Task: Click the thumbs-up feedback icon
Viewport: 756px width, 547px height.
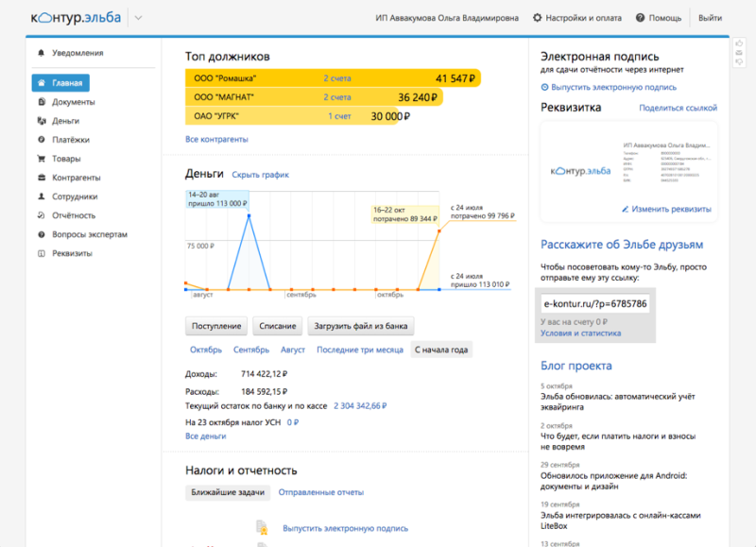Action: (739, 43)
